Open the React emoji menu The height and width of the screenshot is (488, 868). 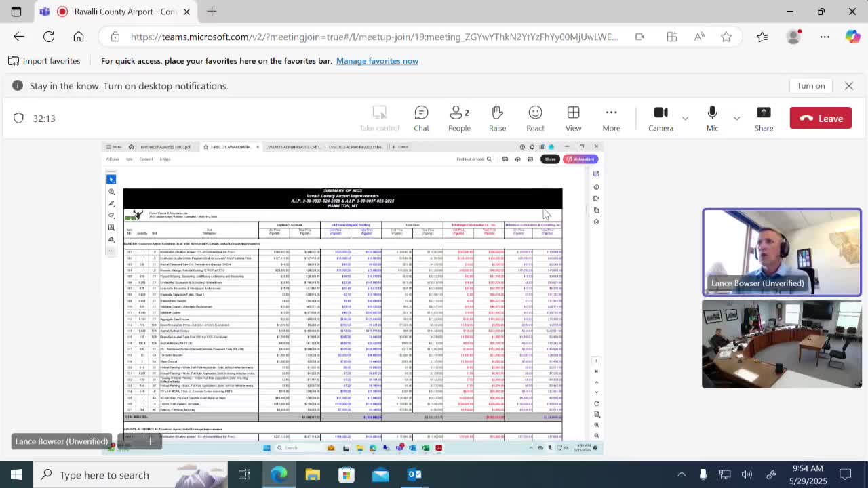pyautogui.click(x=535, y=119)
